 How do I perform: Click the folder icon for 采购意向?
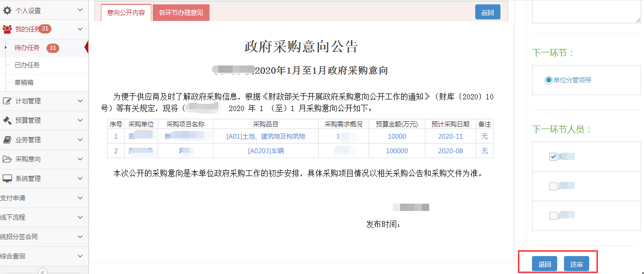click(x=7, y=159)
